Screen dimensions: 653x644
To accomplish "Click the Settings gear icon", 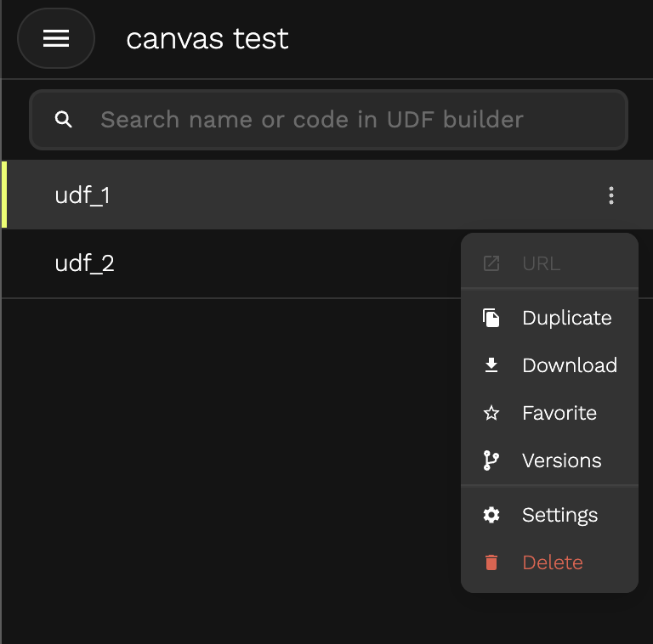I will tap(491, 515).
